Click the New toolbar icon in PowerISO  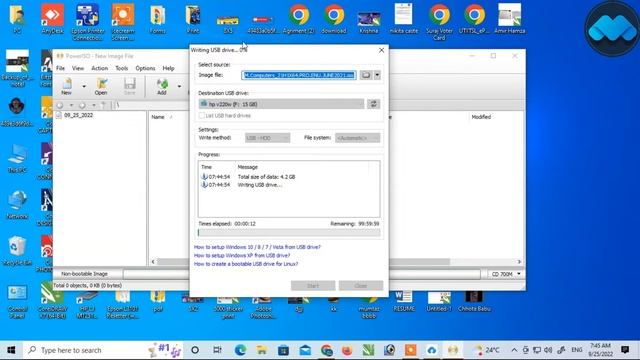click(x=67, y=86)
